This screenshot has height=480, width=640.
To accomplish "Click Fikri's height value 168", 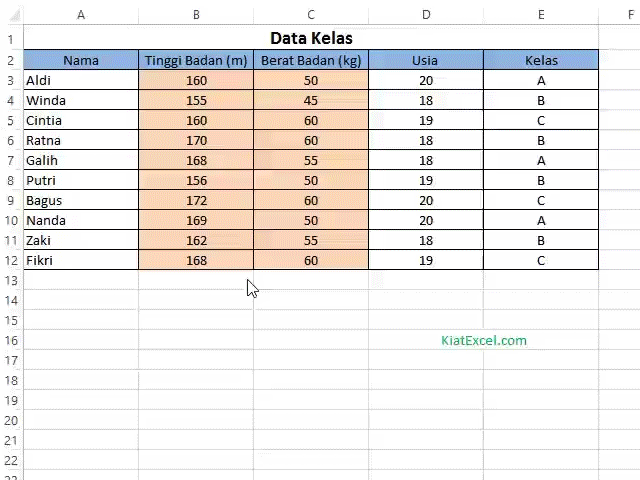I will pos(196,260).
